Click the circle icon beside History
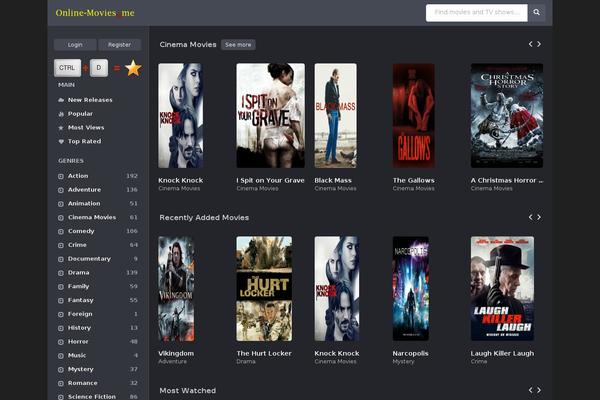Image resolution: width=600 pixels, height=400 pixels. click(x=60, y=328)
